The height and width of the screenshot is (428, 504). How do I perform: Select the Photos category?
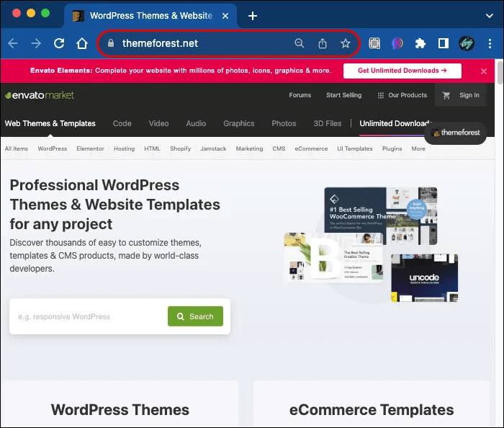(x=284, y=123)
